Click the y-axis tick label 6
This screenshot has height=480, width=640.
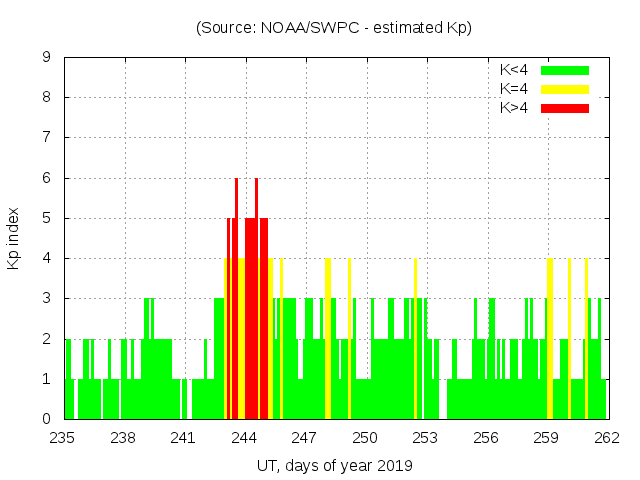point(46,178)
